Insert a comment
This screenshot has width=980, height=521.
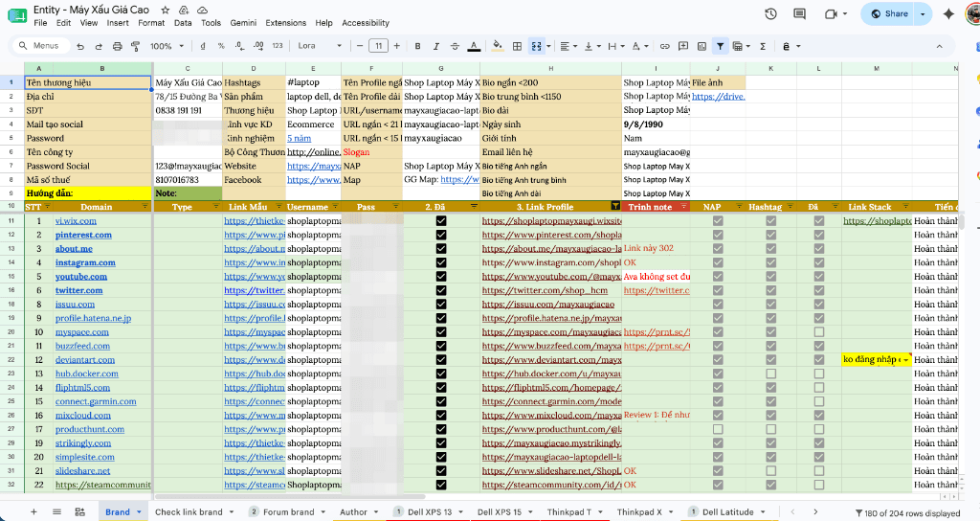pyautogui.click(x=683, y=46)
